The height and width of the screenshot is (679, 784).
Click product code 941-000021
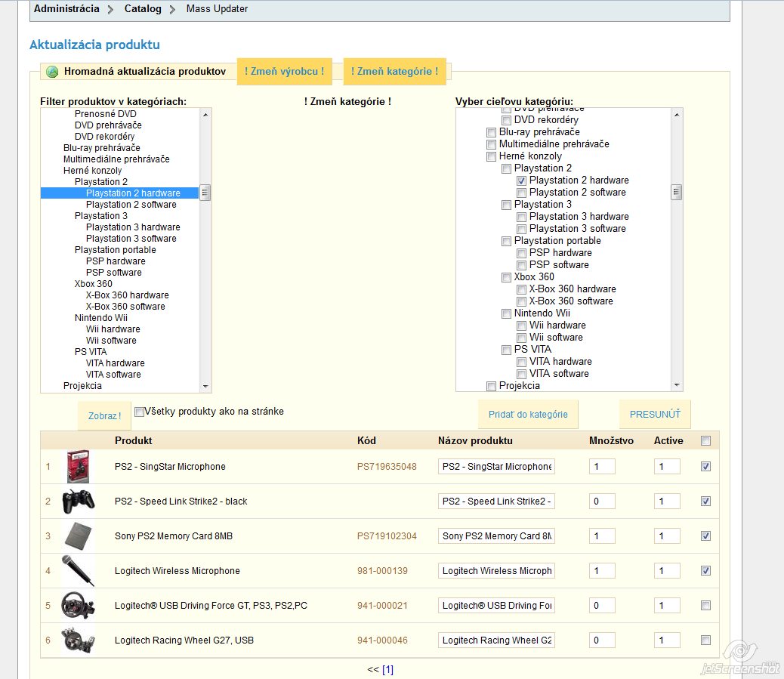[382, 606]
